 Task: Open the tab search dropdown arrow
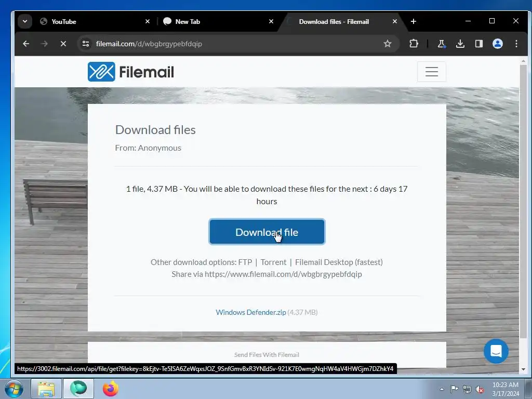[25, 21]
